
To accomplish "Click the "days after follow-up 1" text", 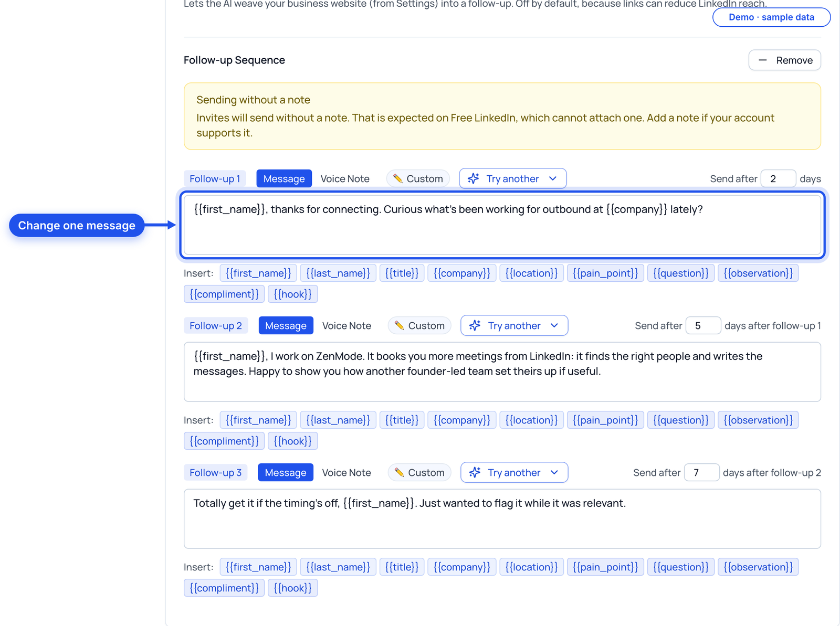I will pyautogui.click(x=773, y=325).
